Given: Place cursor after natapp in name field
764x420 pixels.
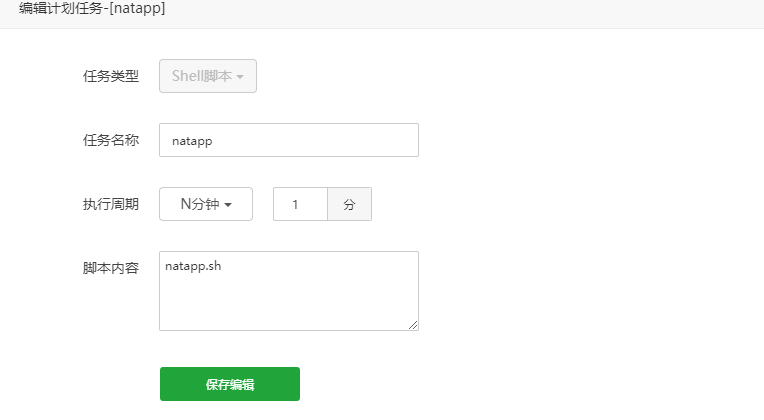Looking at the screenshot, I should coord(214,141).
